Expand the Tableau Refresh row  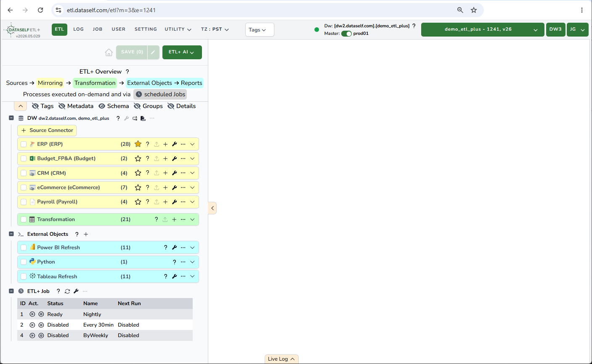192,277
